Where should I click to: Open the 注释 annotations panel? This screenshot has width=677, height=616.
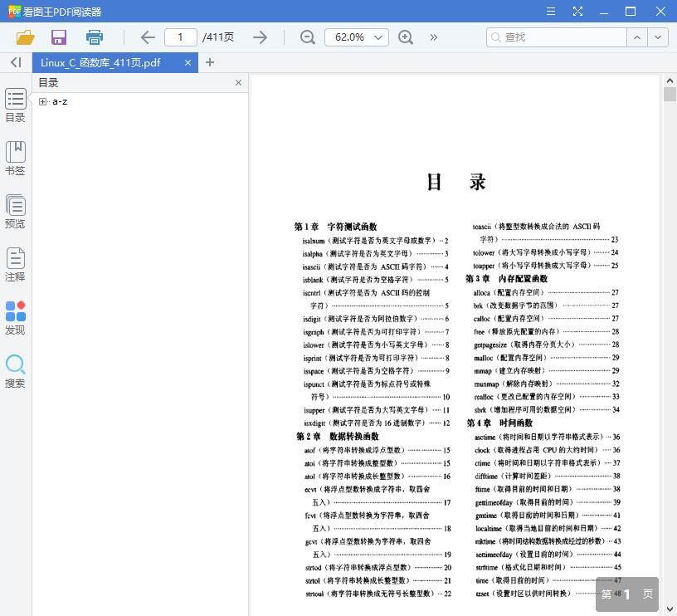[x=16, y=265]
